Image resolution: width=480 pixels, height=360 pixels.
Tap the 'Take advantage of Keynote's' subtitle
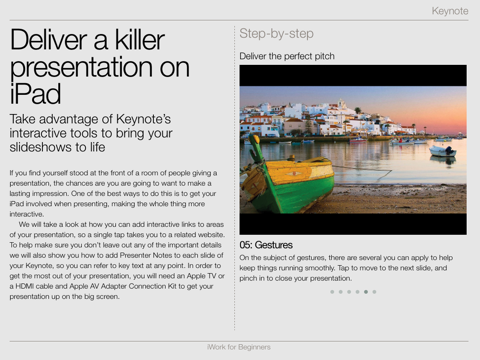91,133
